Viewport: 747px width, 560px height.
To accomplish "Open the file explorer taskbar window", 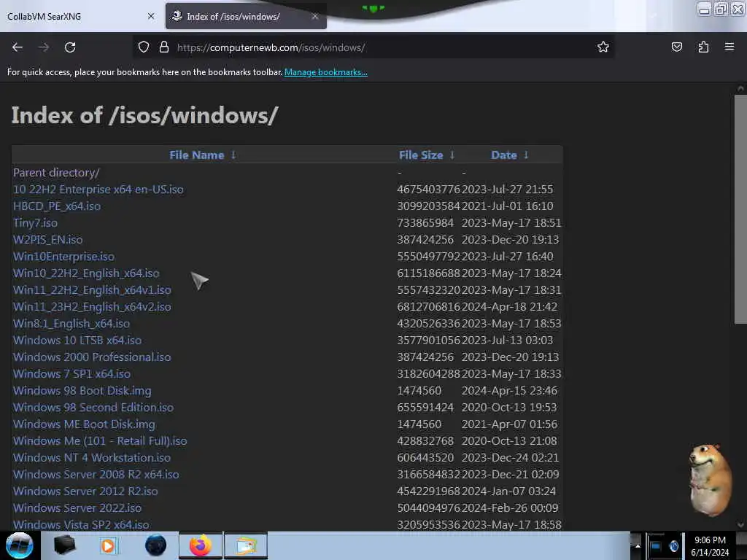I will pyautogui.click(x=246, y=545).
